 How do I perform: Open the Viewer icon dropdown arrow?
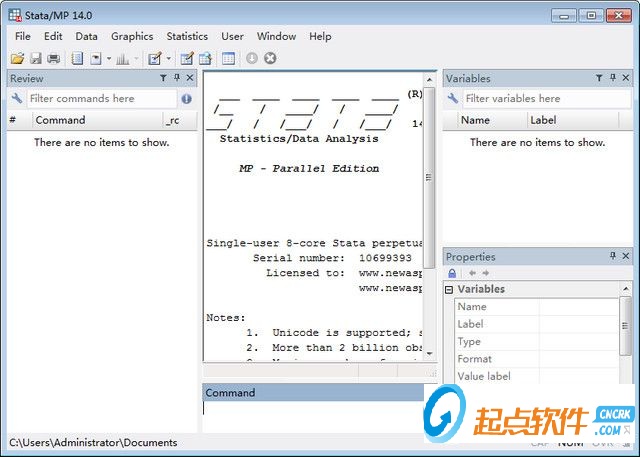click(x=109, y=59)
